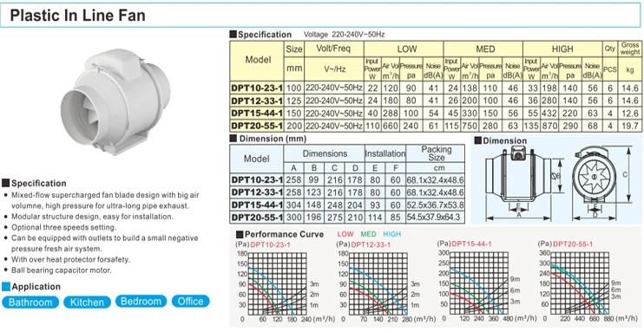Click the HIGH column group header

coord(562,49)
